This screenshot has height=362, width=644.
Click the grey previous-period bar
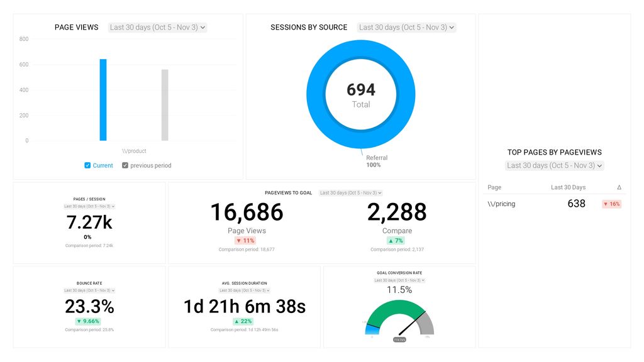click(x=165, y=105)
